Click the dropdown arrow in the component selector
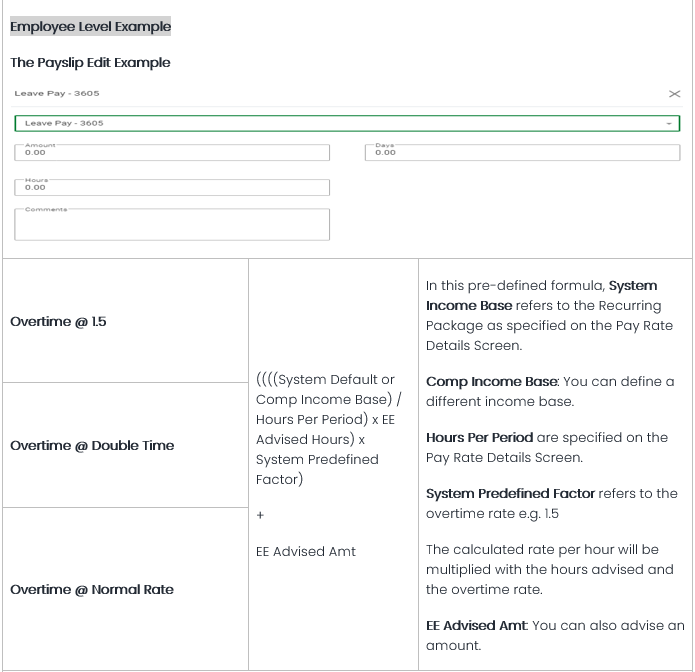 pos(668,124)
